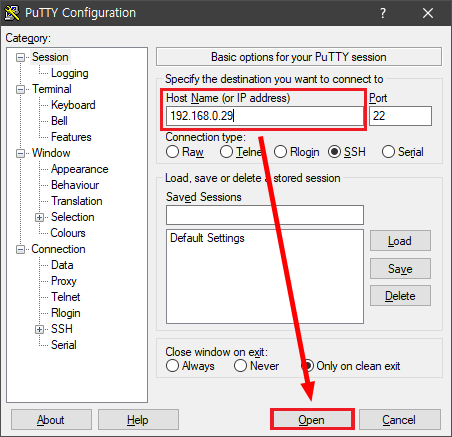Open the Window category
Screen dimensions: 452x437
tap(51, 153)
